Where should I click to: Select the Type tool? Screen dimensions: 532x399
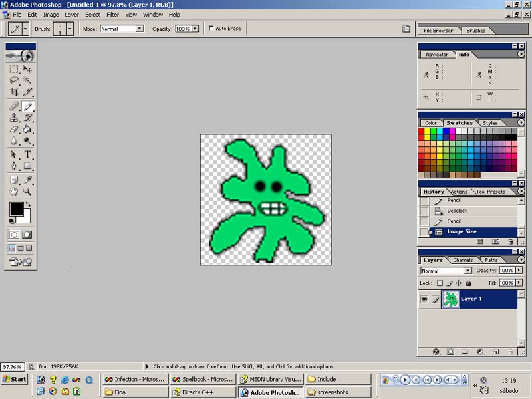pyautogui.click(x=27, y=154)
